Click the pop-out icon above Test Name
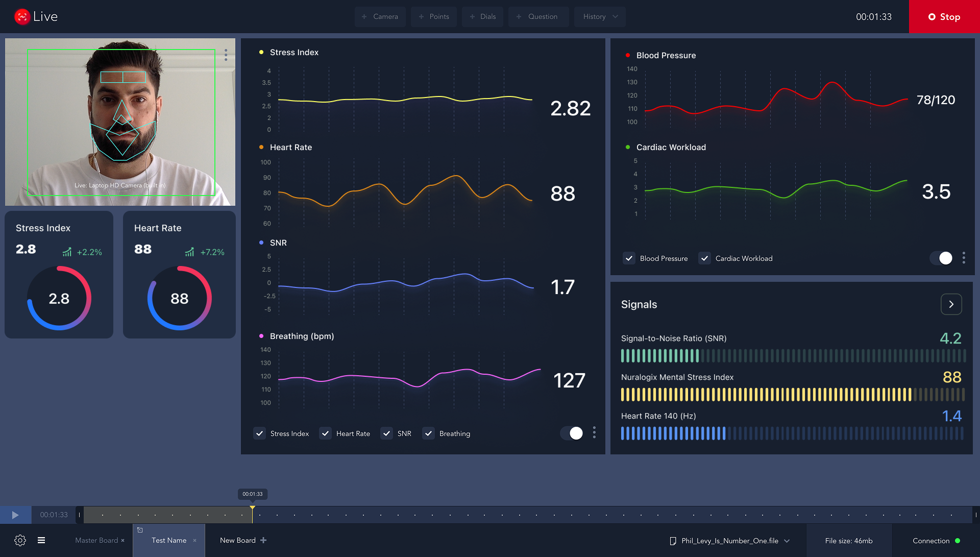980x557 pixels. (140, 530)
